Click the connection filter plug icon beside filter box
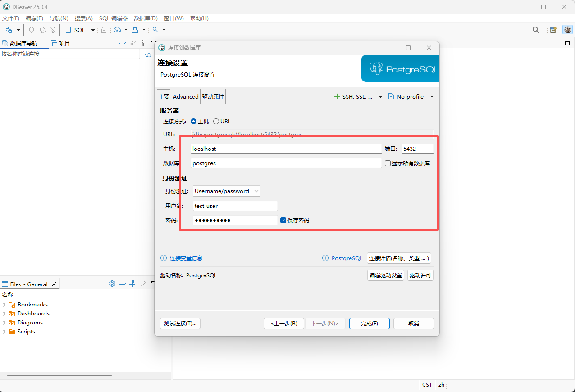Screen dimensions: 575x392 (x=147, y=54)
